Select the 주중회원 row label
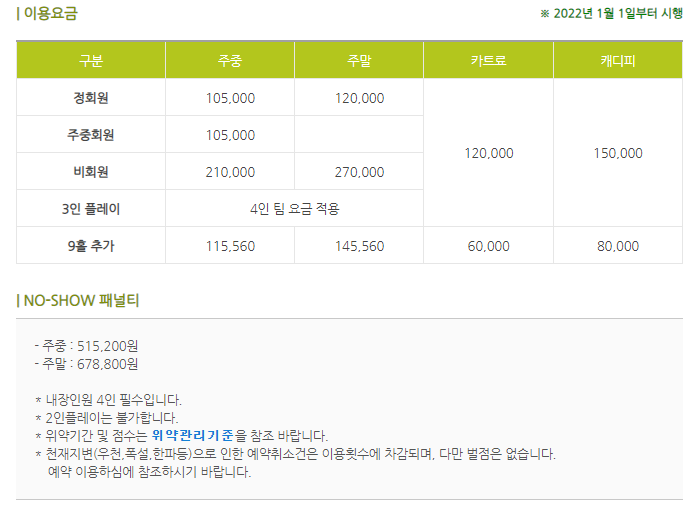Image resolution: width=700 pixels, height=505 pixels. click(x=91, y=135)
